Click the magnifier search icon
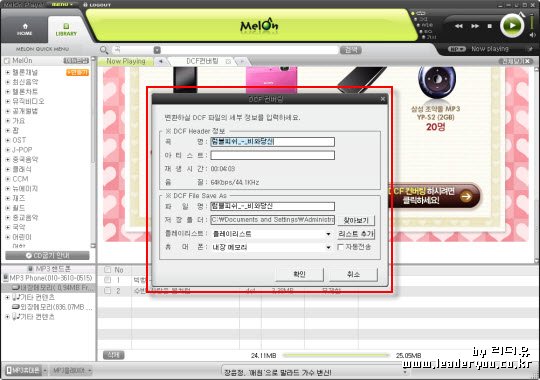Viewport: 540px width, 380px height. (104, 50)
